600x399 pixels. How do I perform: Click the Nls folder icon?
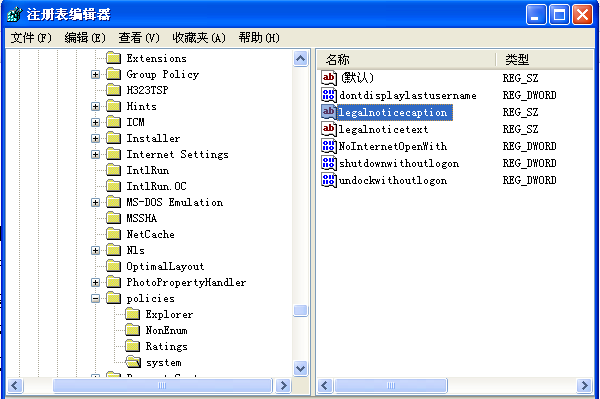113,250
